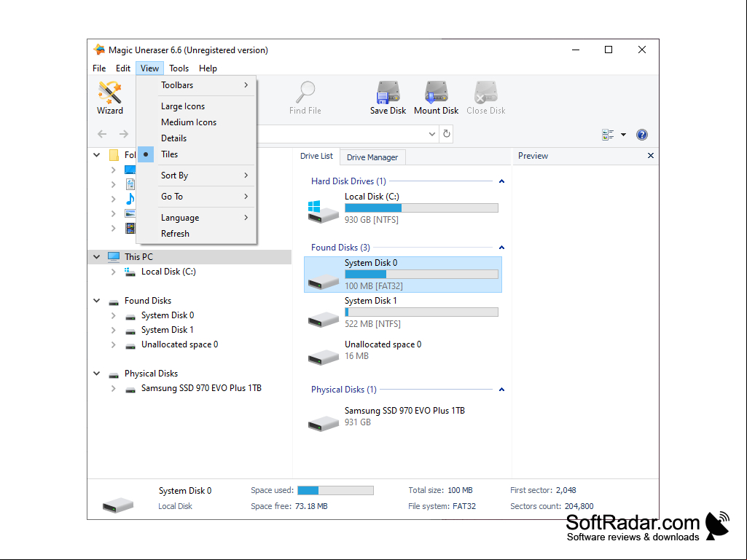The width and height of the screenshot is (747, 560).
Task: Click the Mount Disk toolbar icon
Action: pyautogui.click(x=436, y=92)
